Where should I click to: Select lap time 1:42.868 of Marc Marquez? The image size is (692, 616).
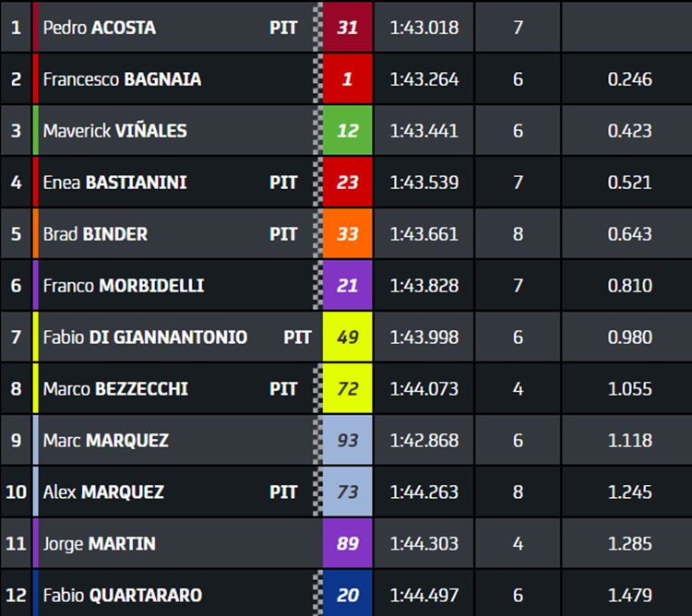coord(424,440)
